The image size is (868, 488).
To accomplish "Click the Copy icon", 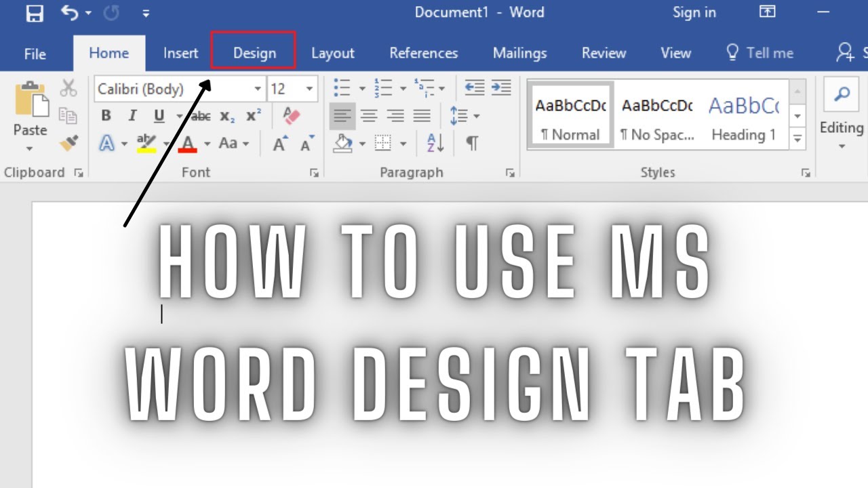I will point(68,115).
